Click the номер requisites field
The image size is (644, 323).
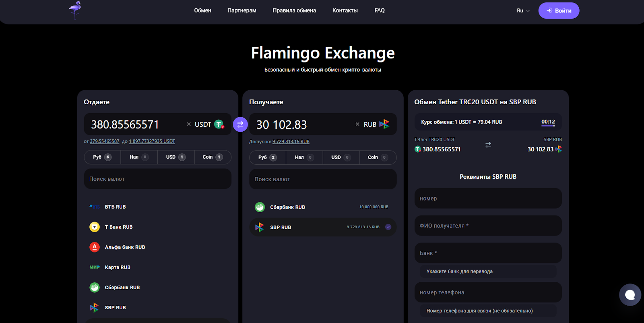488,198
